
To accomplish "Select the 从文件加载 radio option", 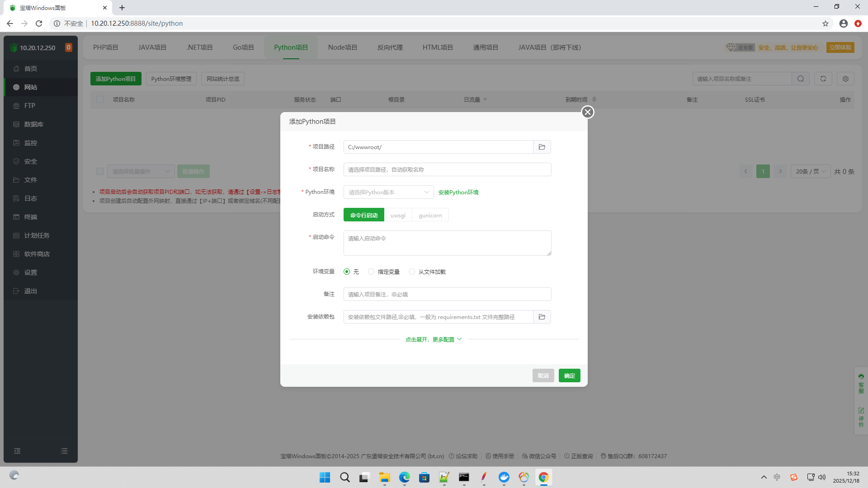I will (412, 272).
